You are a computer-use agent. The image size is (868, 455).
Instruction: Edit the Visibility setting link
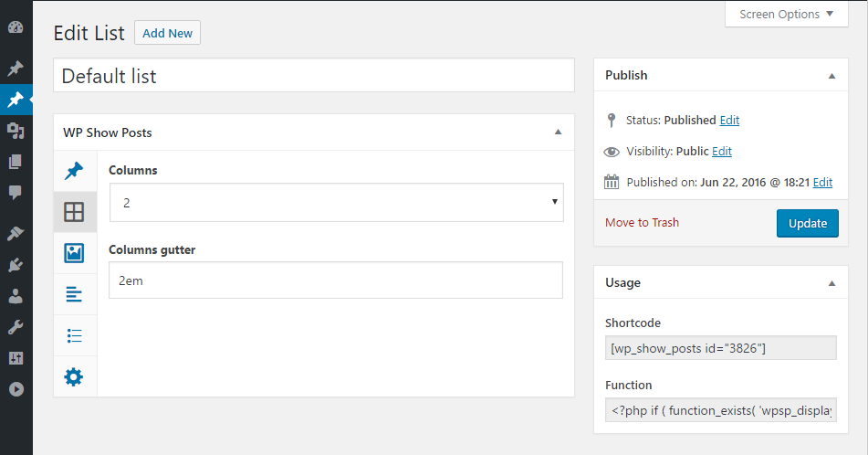[x=722, y=152]
